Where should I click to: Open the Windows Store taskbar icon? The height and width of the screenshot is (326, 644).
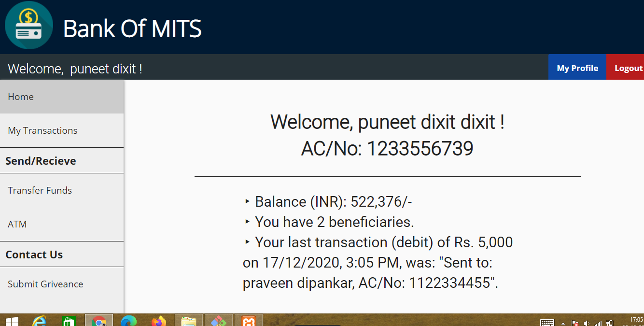(69, 320)
